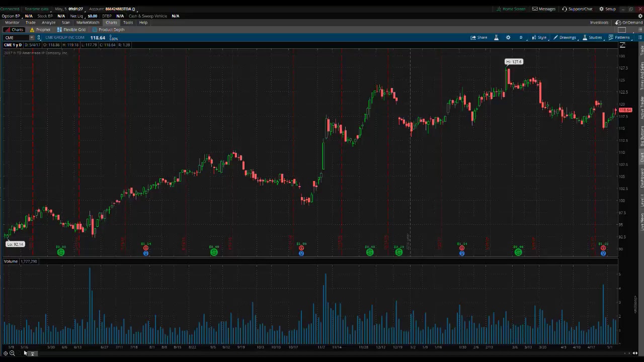
Task: Click the red earnings marker labeled $1.22
Action: [603, 248]
